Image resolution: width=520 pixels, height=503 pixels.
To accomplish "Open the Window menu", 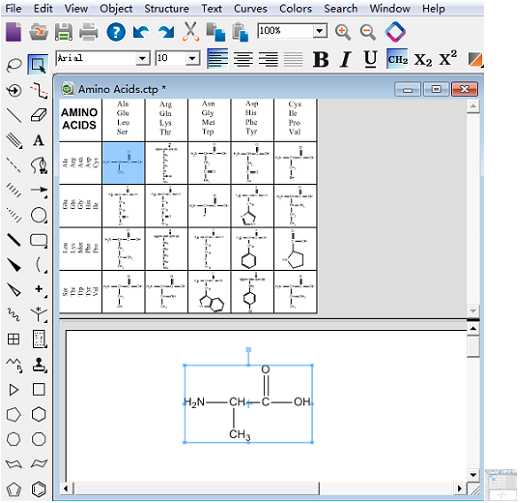I will 390,8.
